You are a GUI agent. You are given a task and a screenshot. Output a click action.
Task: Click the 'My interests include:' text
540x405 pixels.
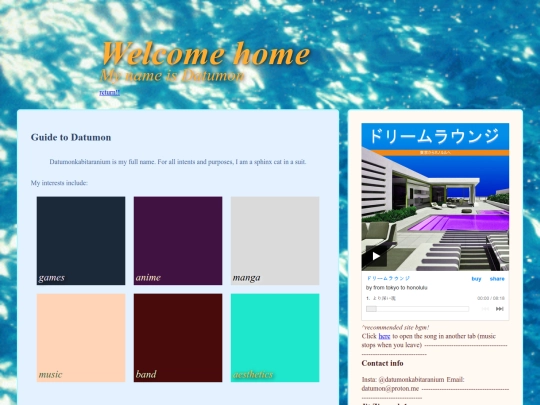[x=59, y=183]
